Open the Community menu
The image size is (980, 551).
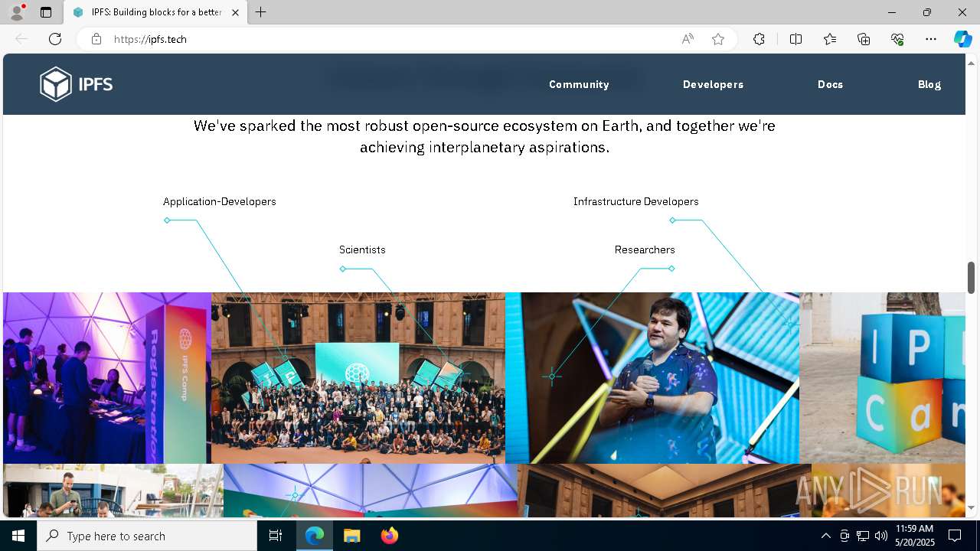pyautogui.click(x=579, y=84)
